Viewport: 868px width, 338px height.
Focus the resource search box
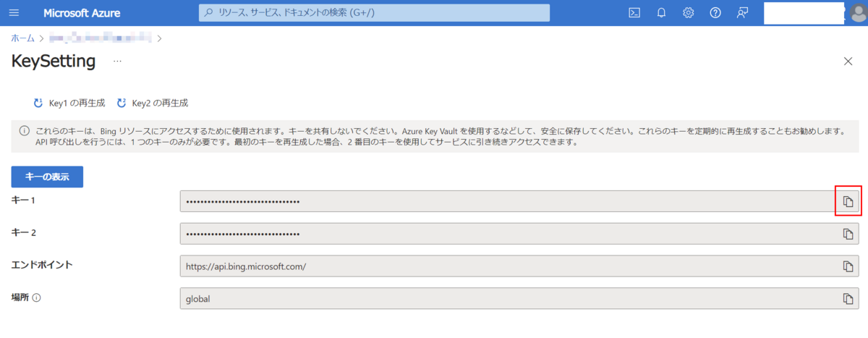click(374, 13)
